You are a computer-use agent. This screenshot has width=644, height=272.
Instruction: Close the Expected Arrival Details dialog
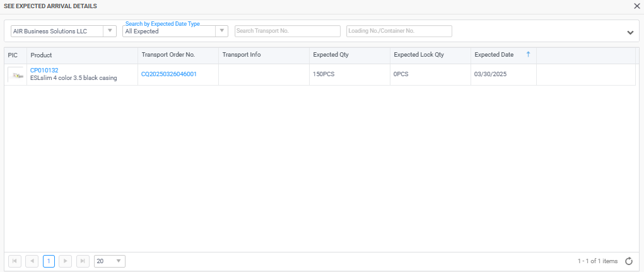coord(637,6)
